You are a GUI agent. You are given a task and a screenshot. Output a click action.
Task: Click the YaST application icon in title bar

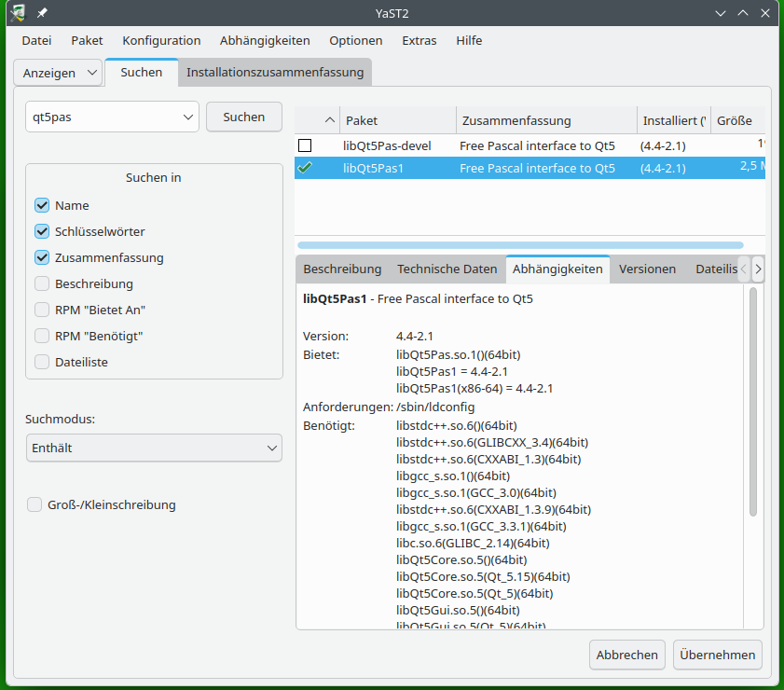[x=17, y=13]
